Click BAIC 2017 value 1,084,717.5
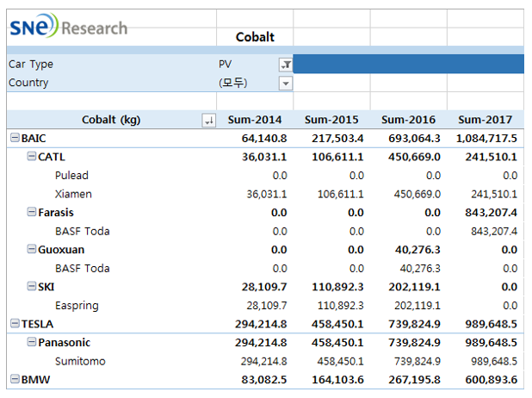532x398 pixels. [x=486, y=139]
